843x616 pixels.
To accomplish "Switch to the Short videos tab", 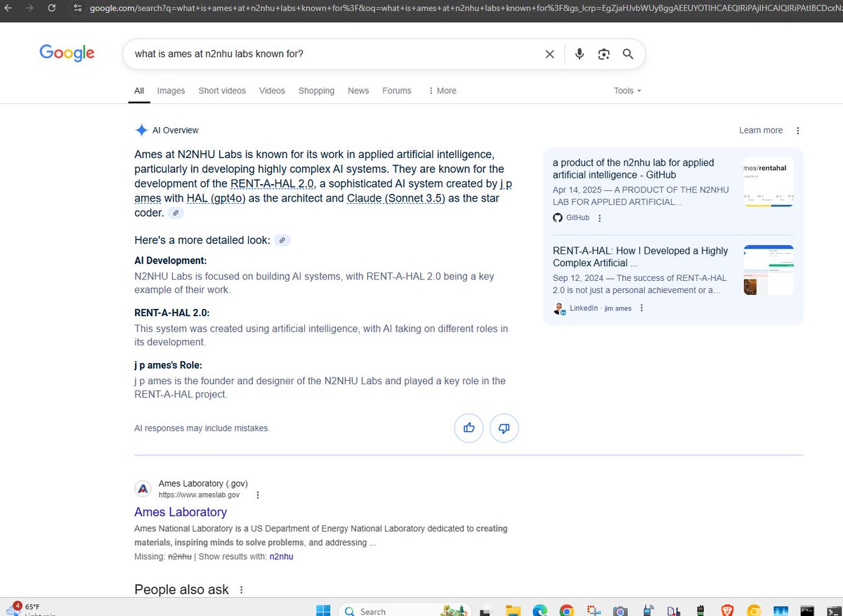I will pos(222,91).
